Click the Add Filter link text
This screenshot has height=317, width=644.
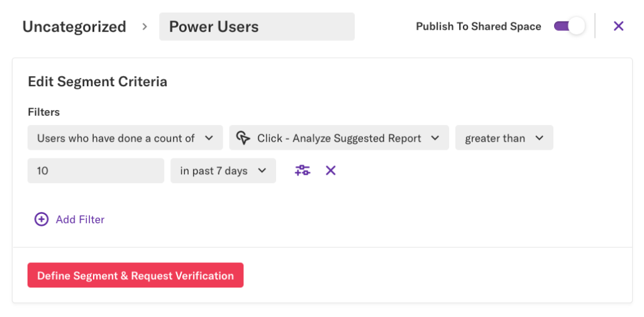(80, 220)
